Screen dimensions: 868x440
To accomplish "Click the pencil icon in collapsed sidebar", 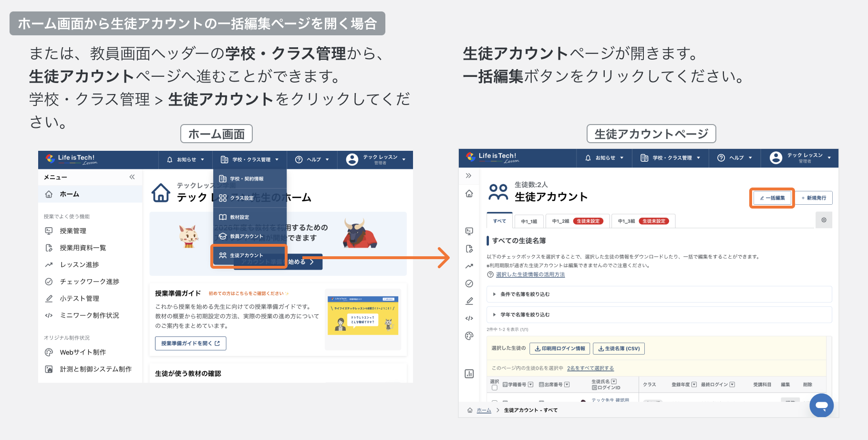I will [x=469, y=301].
